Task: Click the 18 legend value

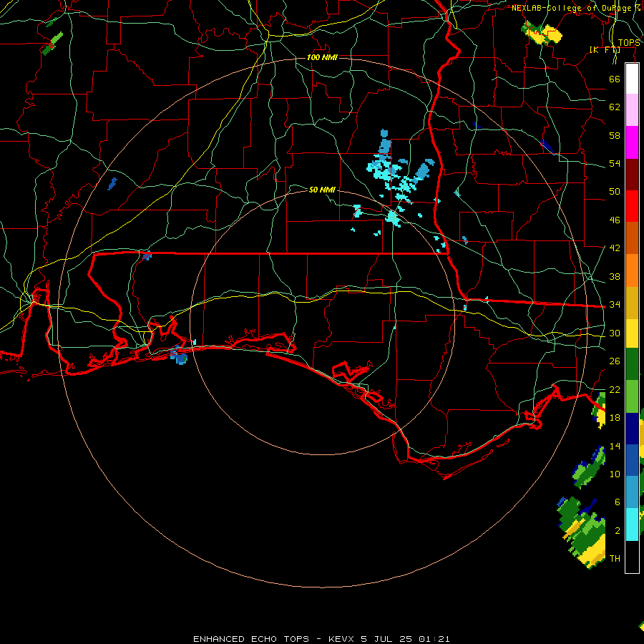Action: click(615, 418)
